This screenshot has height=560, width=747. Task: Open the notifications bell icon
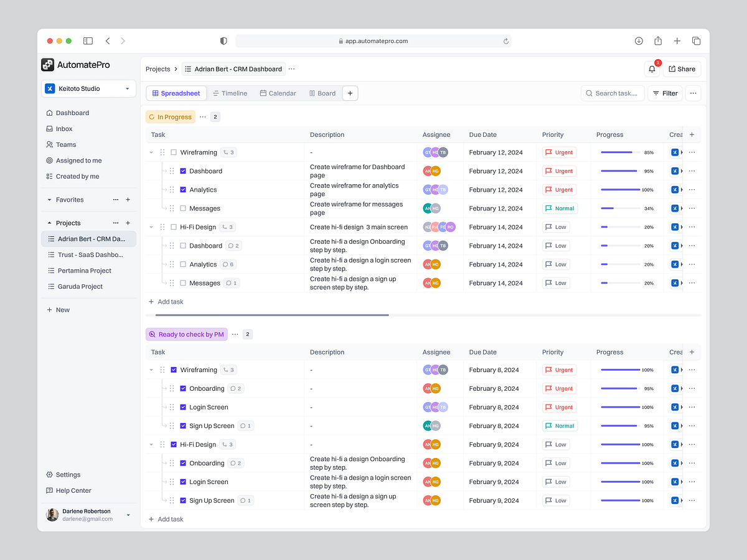point(652,68)
